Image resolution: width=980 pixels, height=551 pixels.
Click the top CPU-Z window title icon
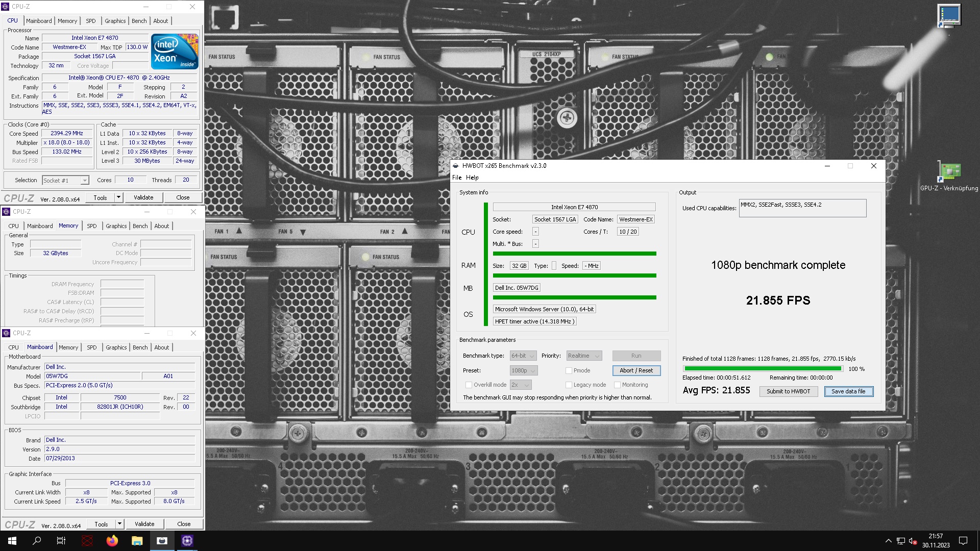(x=6, y=7)
